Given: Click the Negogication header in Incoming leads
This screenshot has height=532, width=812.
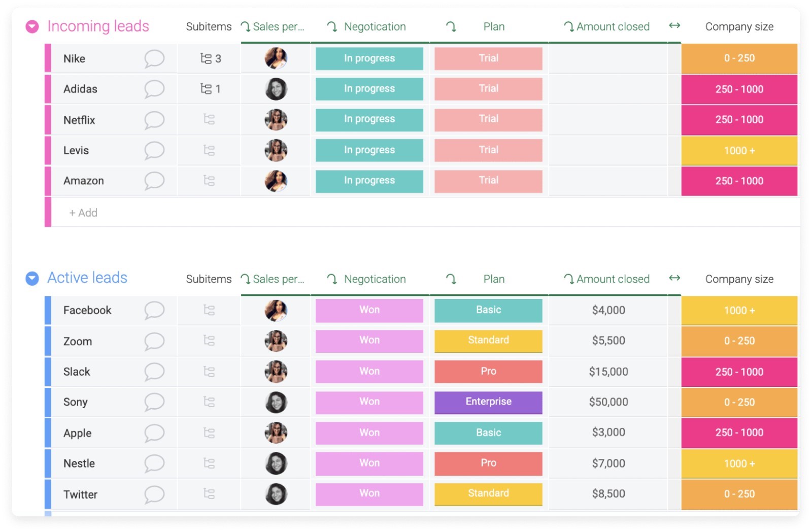Looking at the screenshot, I should pos(375,26).
